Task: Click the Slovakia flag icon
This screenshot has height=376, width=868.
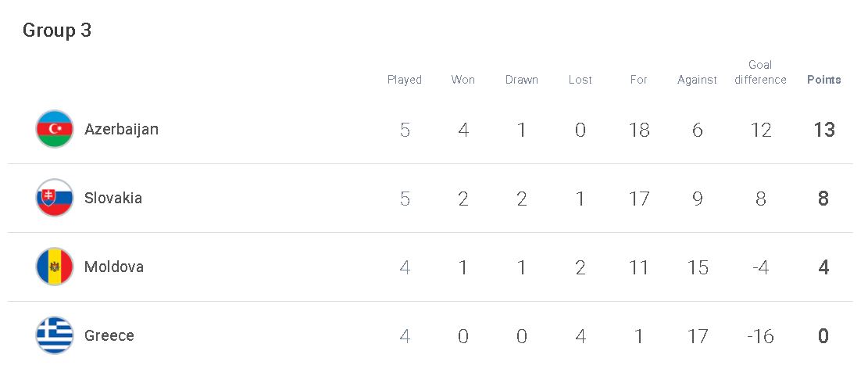Action: coord(55,198)
